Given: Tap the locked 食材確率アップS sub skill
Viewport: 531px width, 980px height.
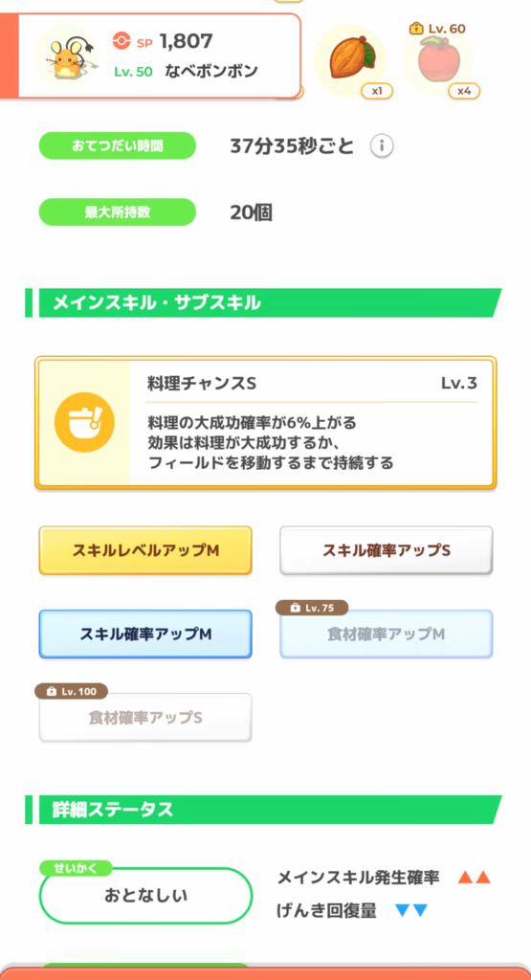Looking at the screenshot, I should point(145,718).
